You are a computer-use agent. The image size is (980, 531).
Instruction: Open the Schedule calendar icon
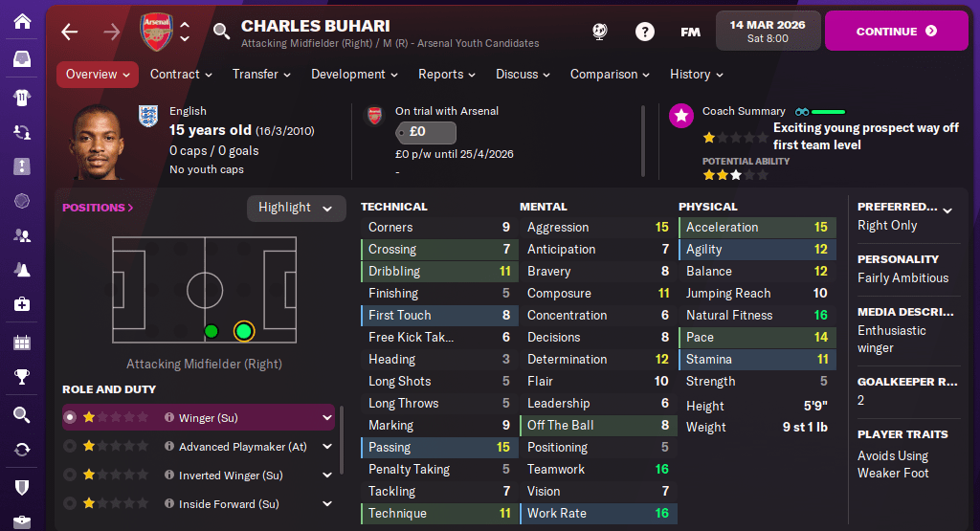[22, 342]
